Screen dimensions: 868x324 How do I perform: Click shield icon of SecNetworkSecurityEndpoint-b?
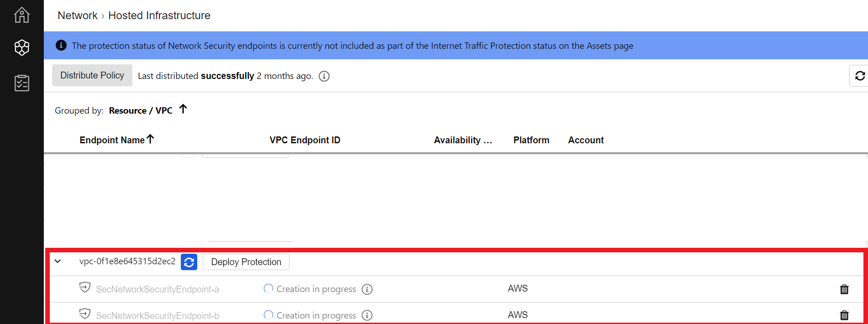[x=85, y=314]
